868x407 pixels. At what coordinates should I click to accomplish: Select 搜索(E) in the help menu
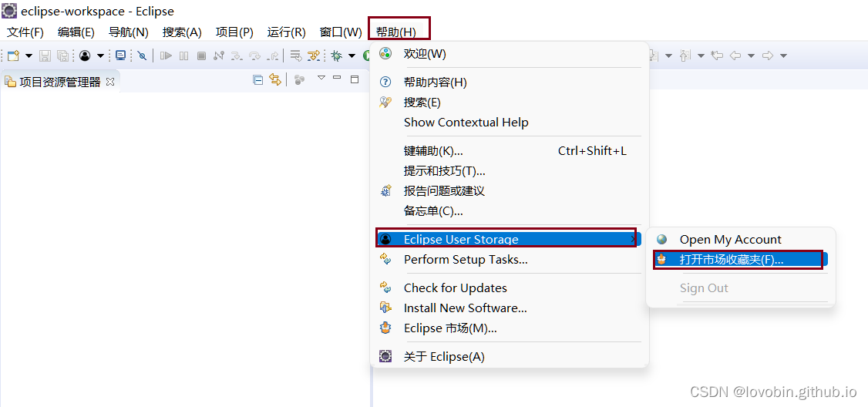click(x=510, y=103)
